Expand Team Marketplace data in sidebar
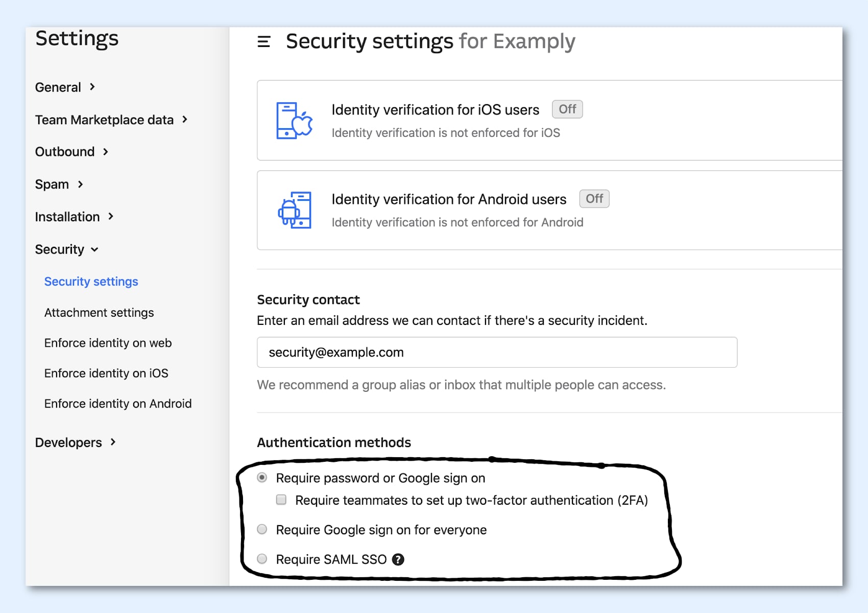 pos(111,120)
